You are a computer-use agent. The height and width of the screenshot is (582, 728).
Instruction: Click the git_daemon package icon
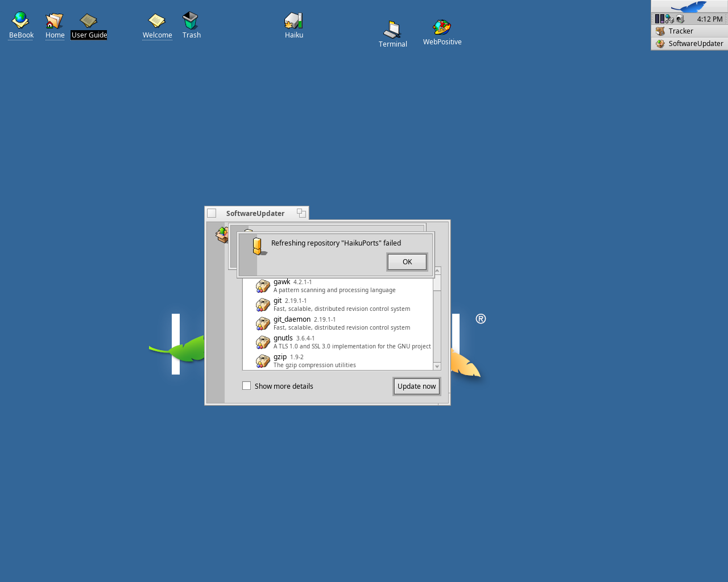point(263,323)
